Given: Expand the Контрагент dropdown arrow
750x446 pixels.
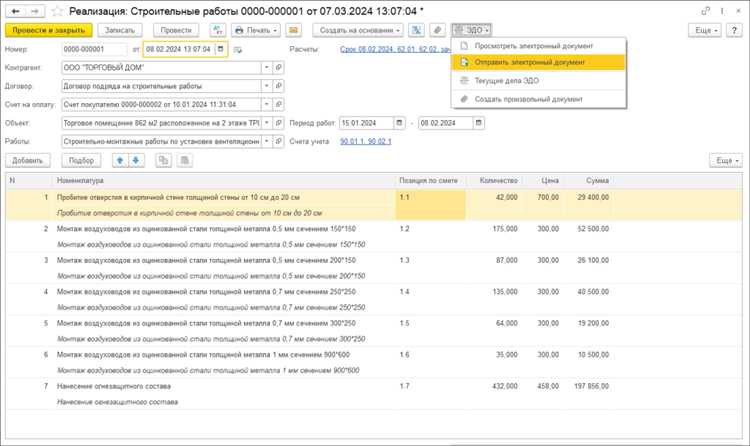Looking at the screenshot, I should (x=267, y=68).
